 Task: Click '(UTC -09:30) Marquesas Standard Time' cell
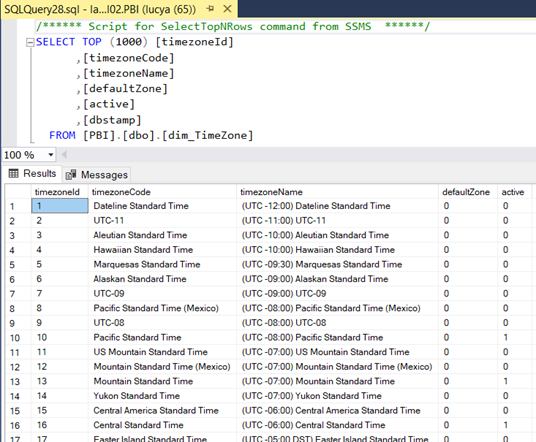[337, 265]
